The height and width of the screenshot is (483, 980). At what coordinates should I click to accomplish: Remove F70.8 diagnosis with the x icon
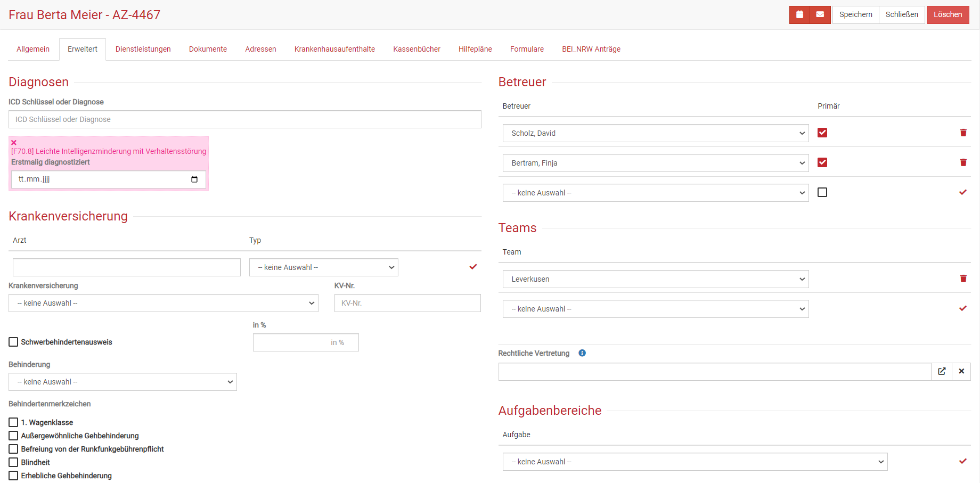[14, 143]
